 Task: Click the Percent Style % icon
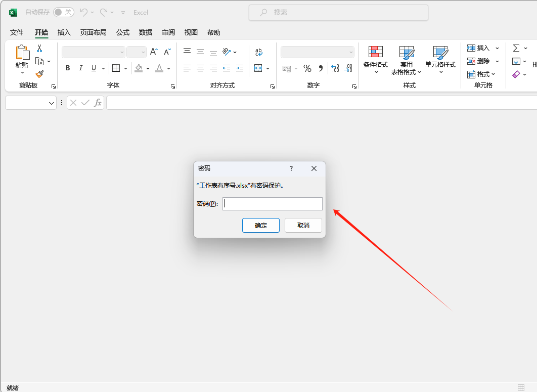[307, 67]
